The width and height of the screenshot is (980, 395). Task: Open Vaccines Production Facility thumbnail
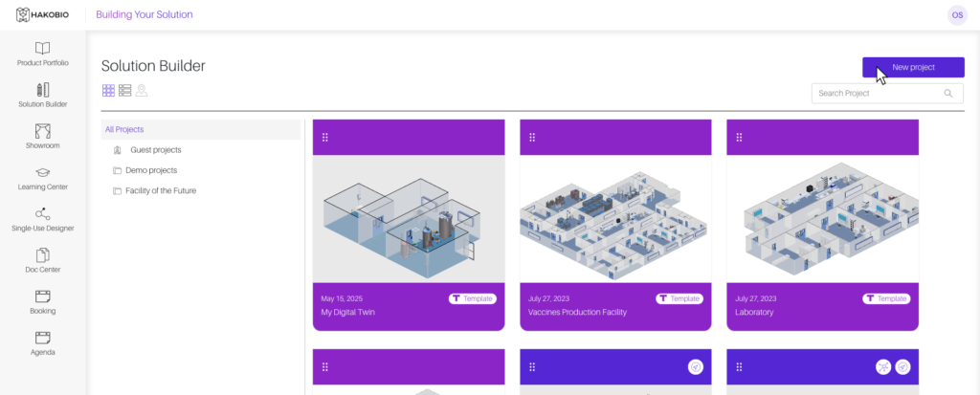pyautogui.click(x=615, y=219)
